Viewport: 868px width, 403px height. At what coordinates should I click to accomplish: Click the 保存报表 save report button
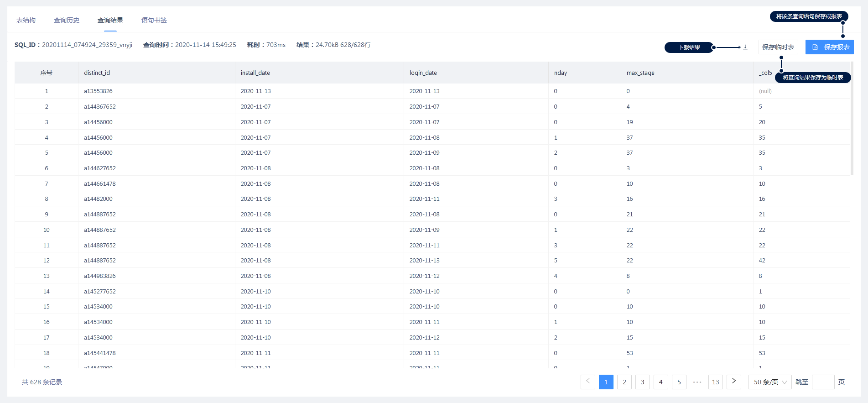(x=829, y=47)
